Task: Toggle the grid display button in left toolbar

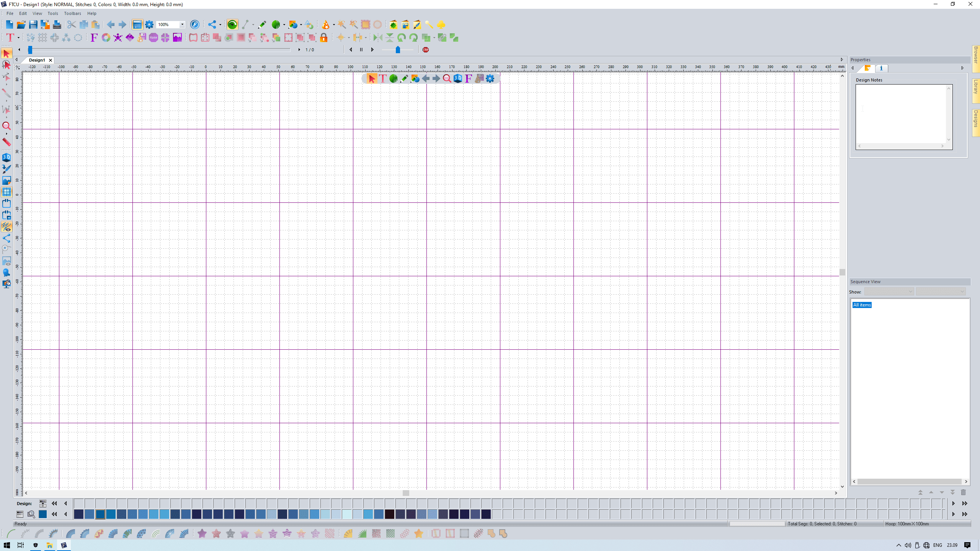Action: [x=7, y=192]
